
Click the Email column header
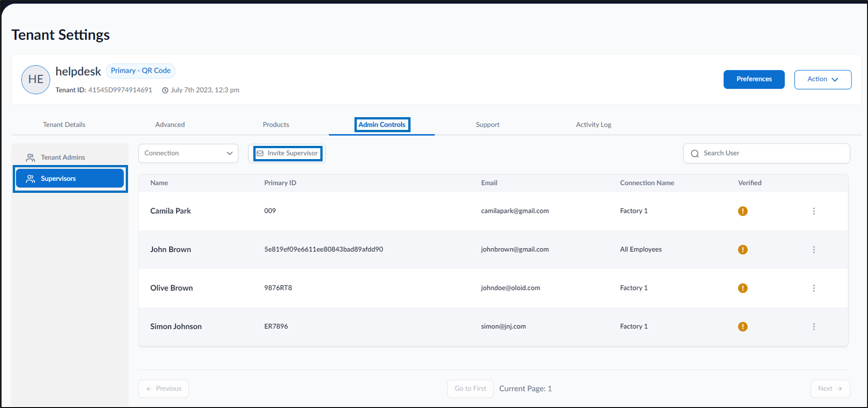(489, 183)
